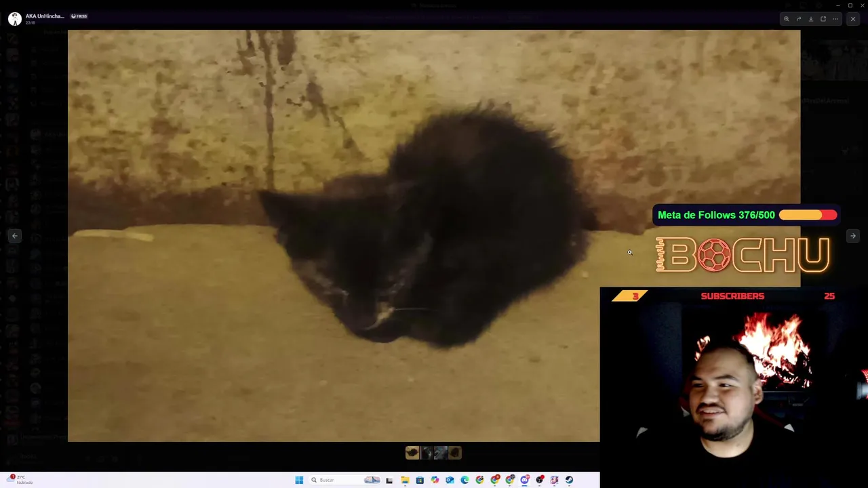Go to the next image with right arrow
The height and width of the screenshot is (488, 868).
pos(852,236)
